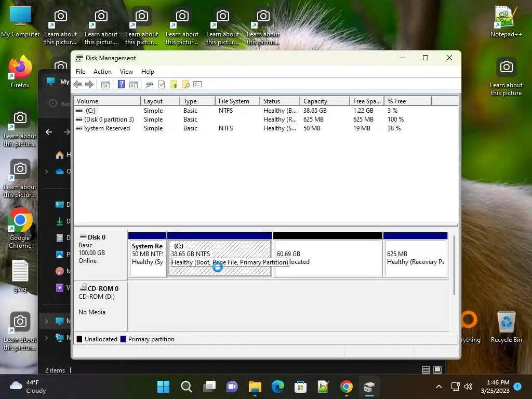
Task: Toggle the Show/Hide Action Pane toolbar icon
Action: coord(134,85)
